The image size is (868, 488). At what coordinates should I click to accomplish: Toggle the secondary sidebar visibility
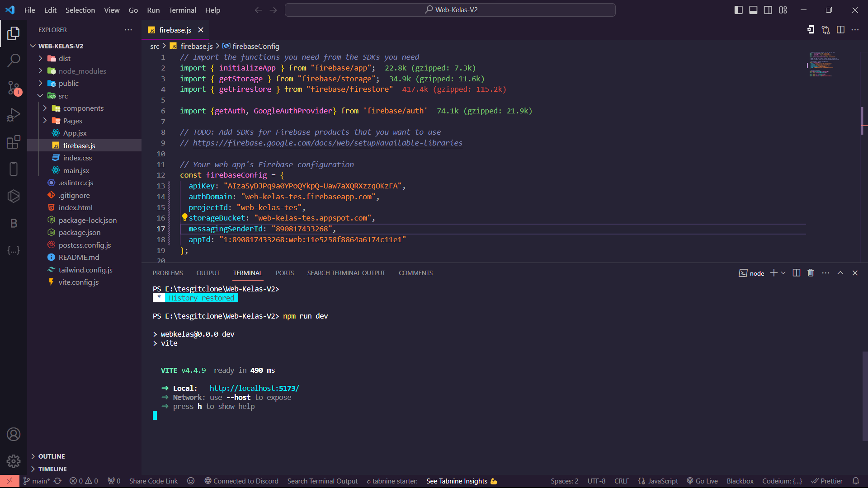click(x=768, y=9)
